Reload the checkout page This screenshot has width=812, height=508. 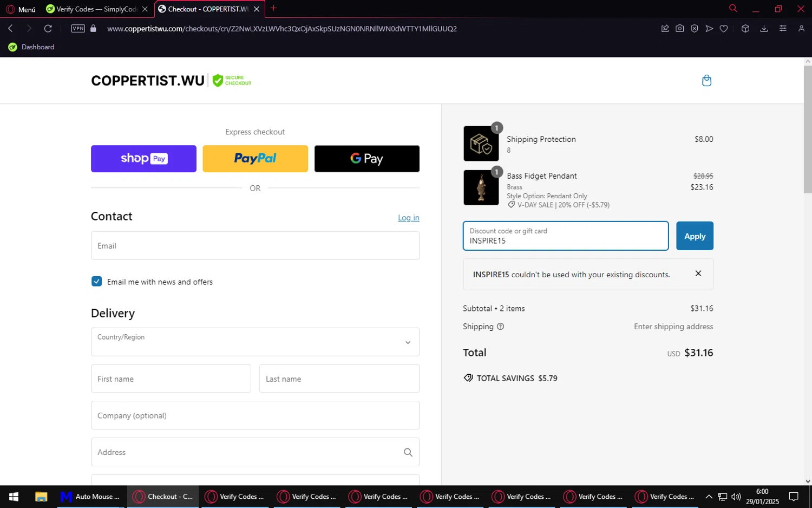(48, 29)
